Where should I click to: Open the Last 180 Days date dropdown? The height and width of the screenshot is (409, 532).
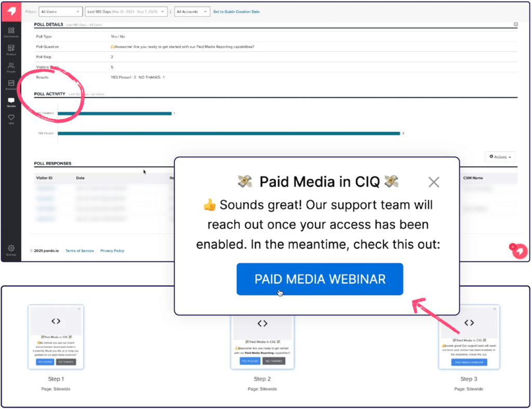coord(126,11)
